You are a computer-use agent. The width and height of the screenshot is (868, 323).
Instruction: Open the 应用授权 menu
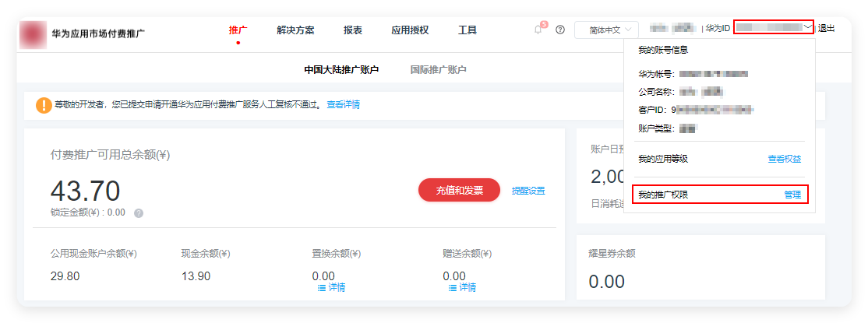click(410, 30)
